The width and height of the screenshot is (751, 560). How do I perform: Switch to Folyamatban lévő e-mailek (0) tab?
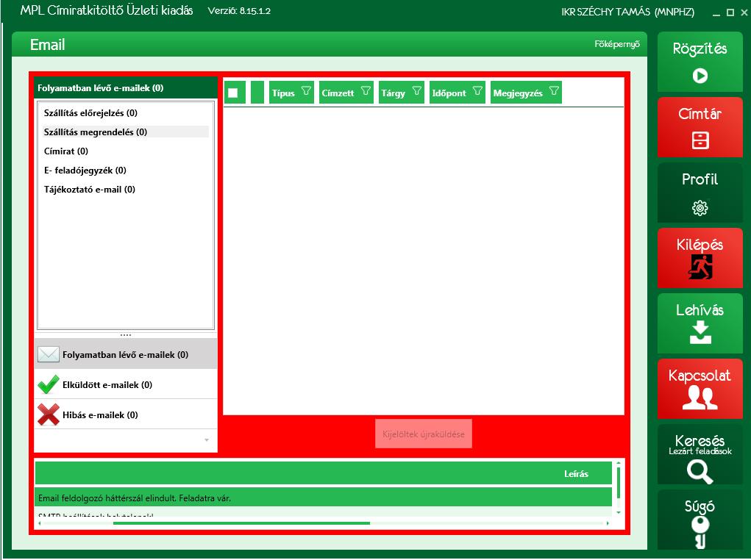(126, 355)
